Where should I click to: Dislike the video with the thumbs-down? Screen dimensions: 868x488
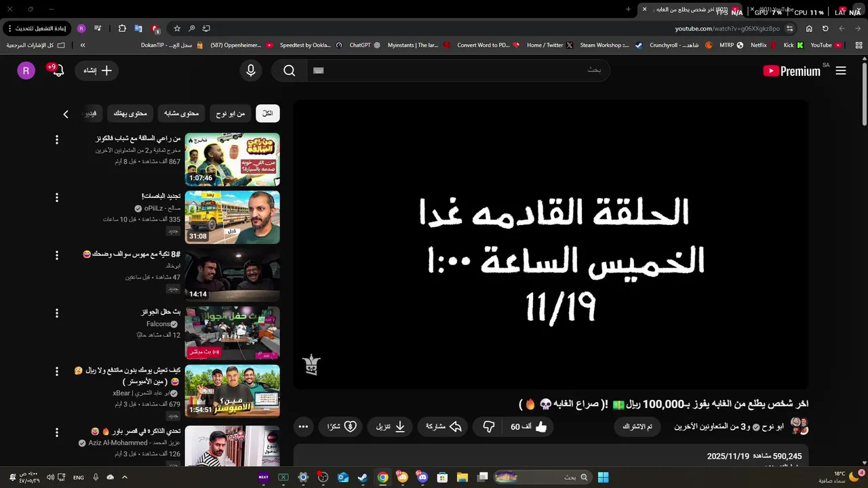tap(489, 427)
